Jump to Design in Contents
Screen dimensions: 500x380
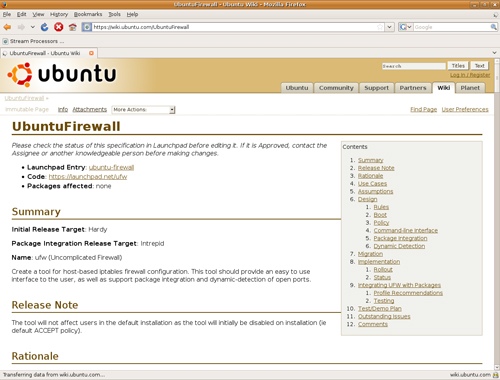click(367, 199)
